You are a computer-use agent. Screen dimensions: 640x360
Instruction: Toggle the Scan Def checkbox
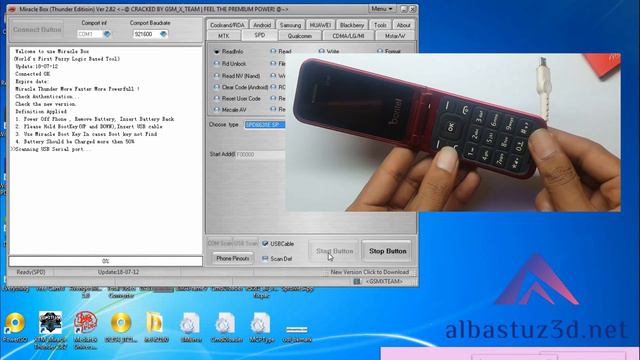click(x=265, y=259)
